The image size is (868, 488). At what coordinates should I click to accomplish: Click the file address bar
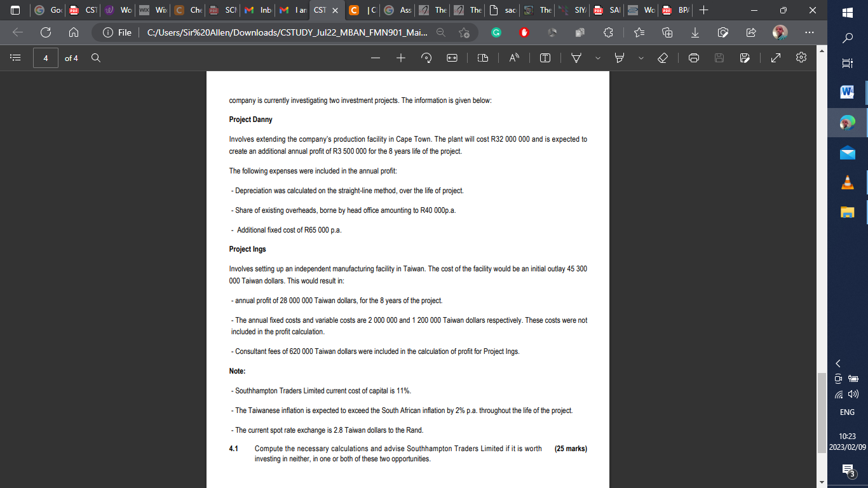coord(286,32)
